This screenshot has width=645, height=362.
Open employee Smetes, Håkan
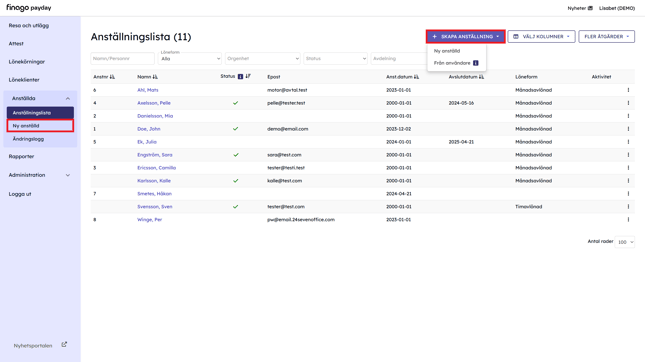(154, 193)
